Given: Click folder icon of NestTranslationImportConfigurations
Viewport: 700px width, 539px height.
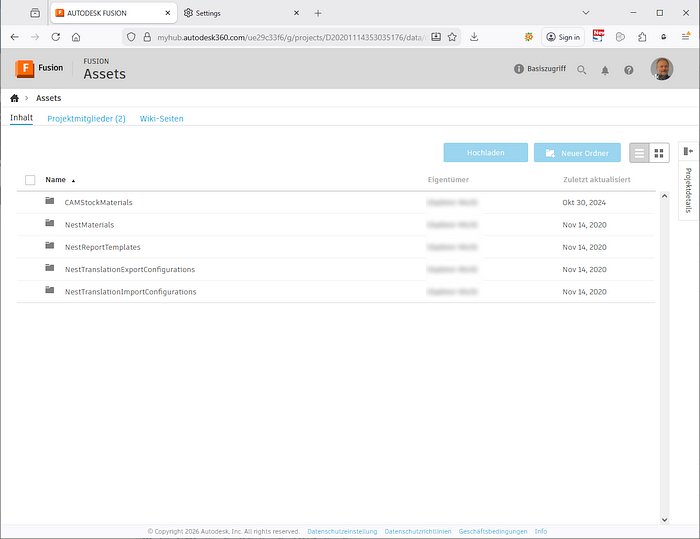Looking at the screenshot, I should pyautogui.click(x=50, y=290).
